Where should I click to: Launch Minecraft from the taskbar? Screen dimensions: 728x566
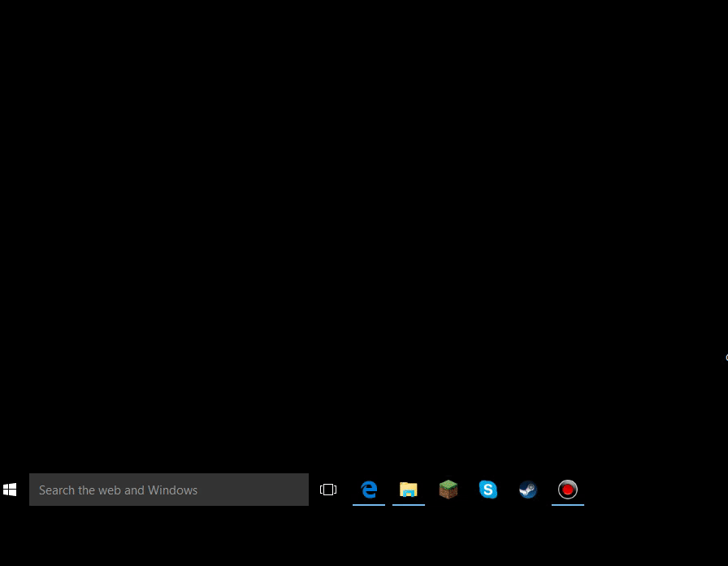(448, 490)
